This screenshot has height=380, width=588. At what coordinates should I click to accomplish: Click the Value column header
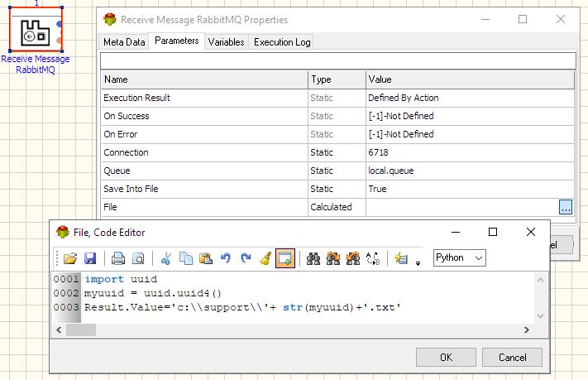(470, 79)
